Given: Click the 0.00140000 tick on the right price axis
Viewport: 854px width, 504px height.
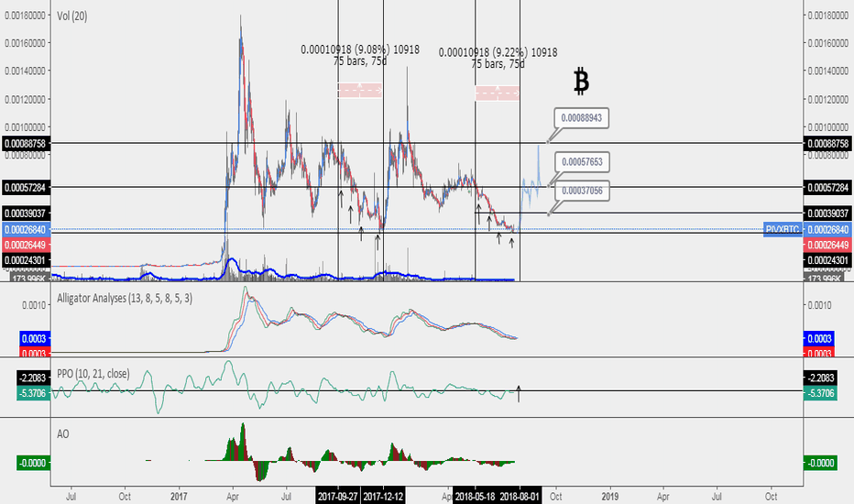Looking at the screenshot, I should click(x=827, y=71).
